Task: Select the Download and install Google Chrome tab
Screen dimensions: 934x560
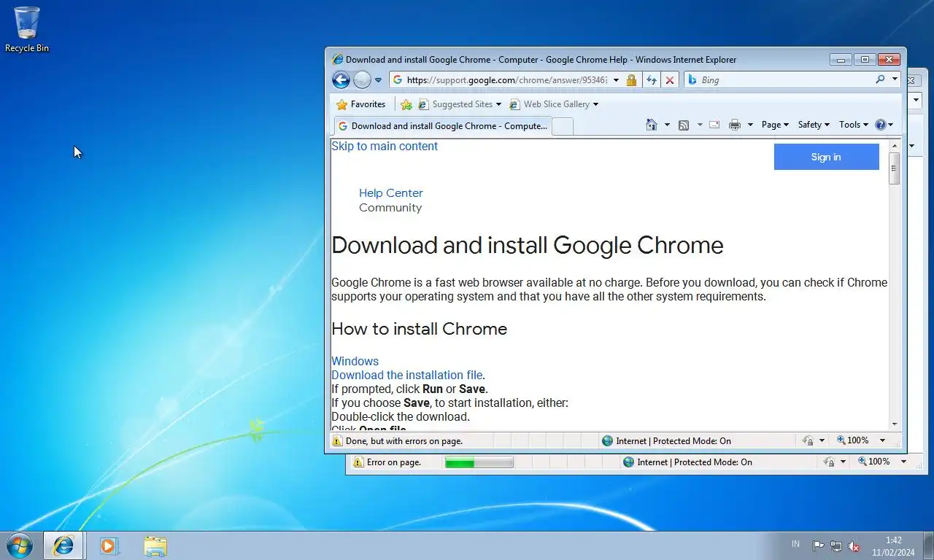Action: tap(442, 126)
